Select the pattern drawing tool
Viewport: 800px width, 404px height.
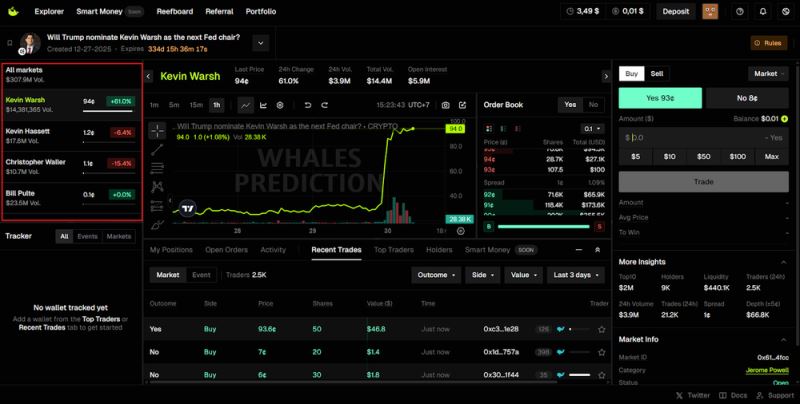pyautogui.click(x=157, y=187)
